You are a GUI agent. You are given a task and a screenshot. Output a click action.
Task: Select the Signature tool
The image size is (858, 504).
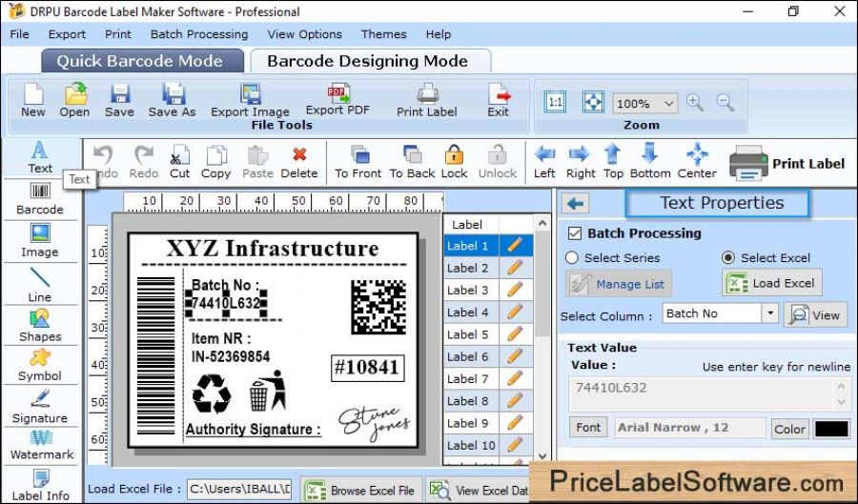coord(40,407)
